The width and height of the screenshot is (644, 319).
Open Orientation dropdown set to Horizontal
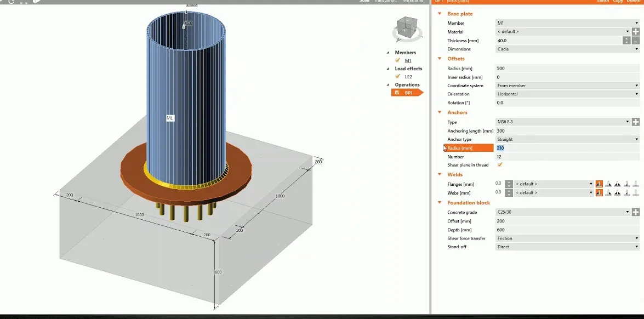point(567,94)
